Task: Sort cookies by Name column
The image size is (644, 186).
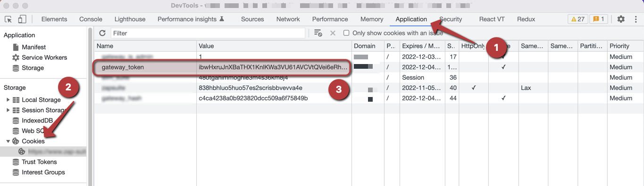Action: [x=145, y=46]
